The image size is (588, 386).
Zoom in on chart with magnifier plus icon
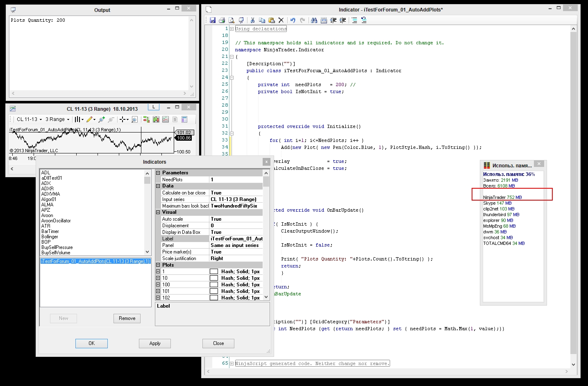pyautogui.click(x=102, y=119)
